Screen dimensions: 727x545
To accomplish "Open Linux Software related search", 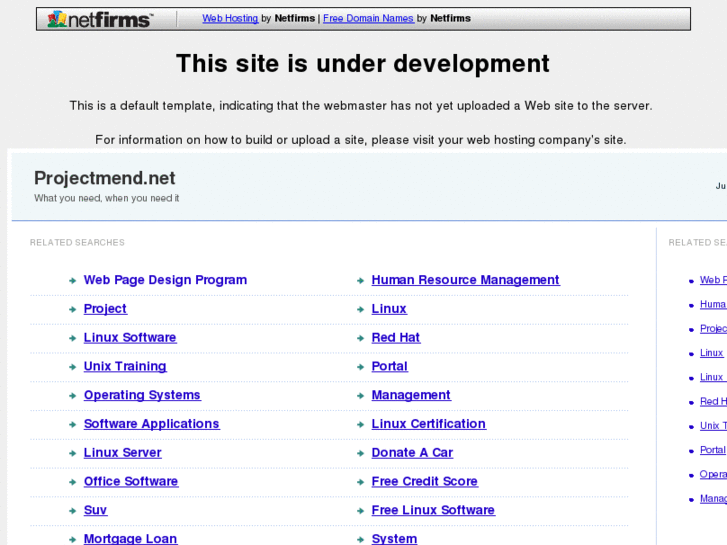I will click(130, 337).
